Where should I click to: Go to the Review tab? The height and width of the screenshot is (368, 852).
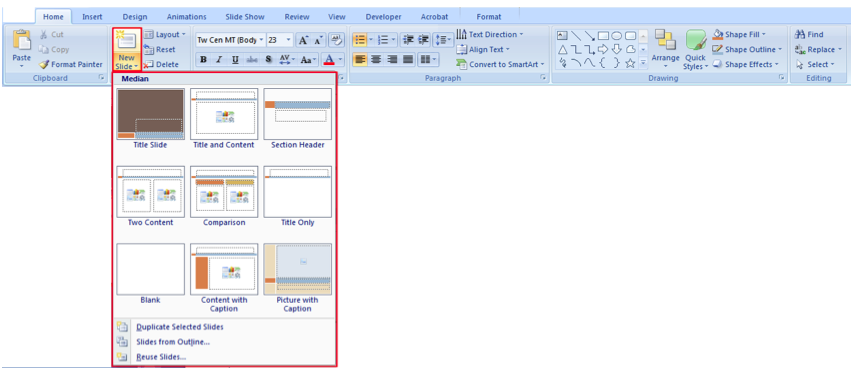[297, 17]
